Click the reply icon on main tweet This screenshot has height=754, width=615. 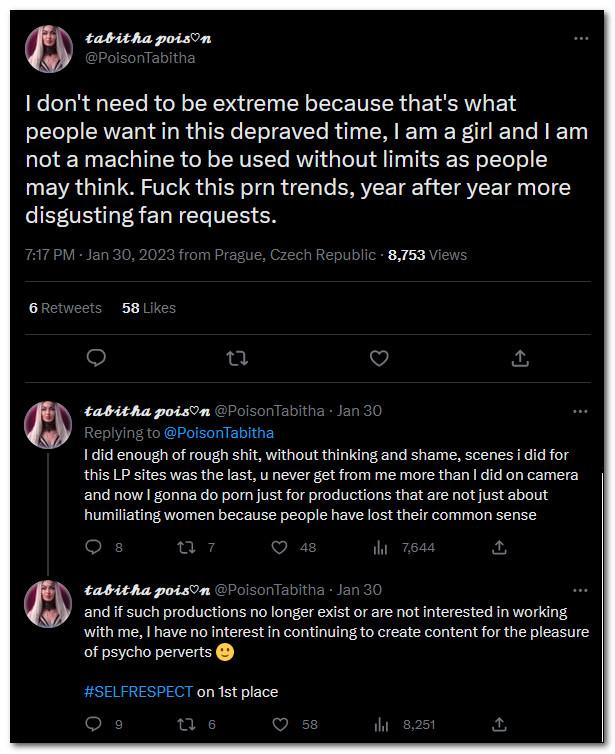(x=96, y=357)
